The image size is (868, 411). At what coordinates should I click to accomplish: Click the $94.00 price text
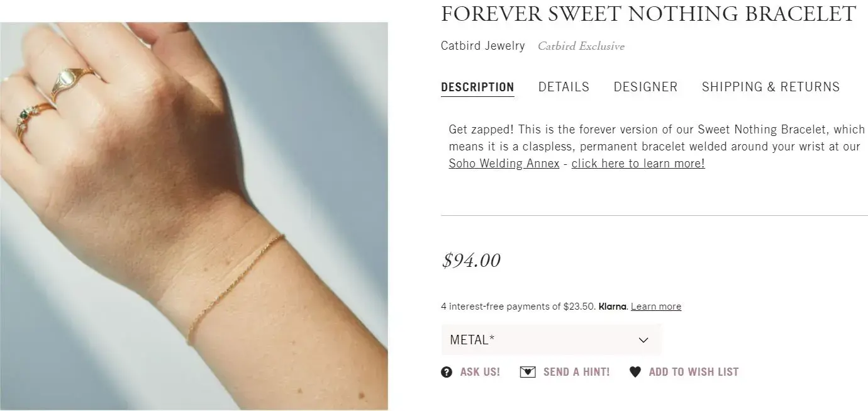[x=471, y=261]
